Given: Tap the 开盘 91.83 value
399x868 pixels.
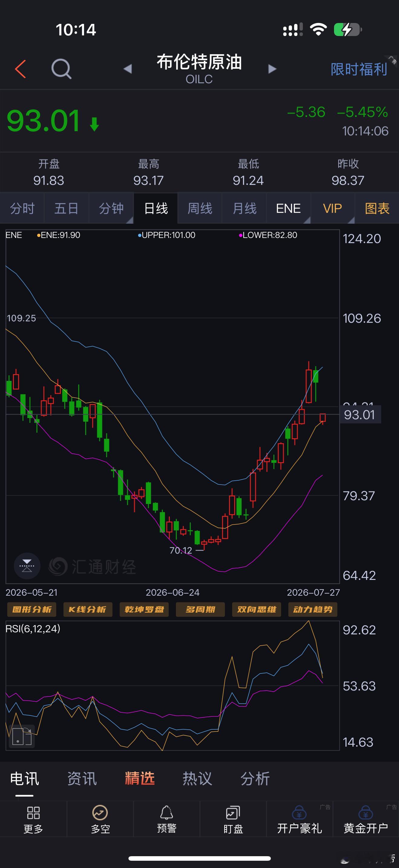Looking at the screenshot, I should (48, 181).
